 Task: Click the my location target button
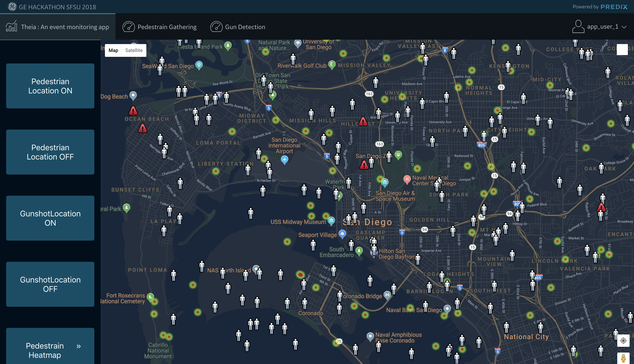(623, 340)
